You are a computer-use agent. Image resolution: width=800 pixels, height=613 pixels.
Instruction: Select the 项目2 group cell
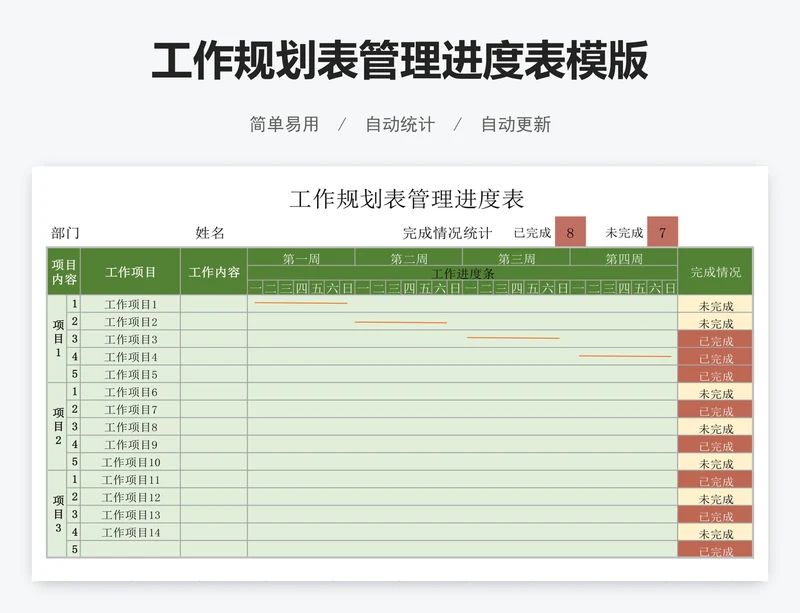[x=57, y=427]
